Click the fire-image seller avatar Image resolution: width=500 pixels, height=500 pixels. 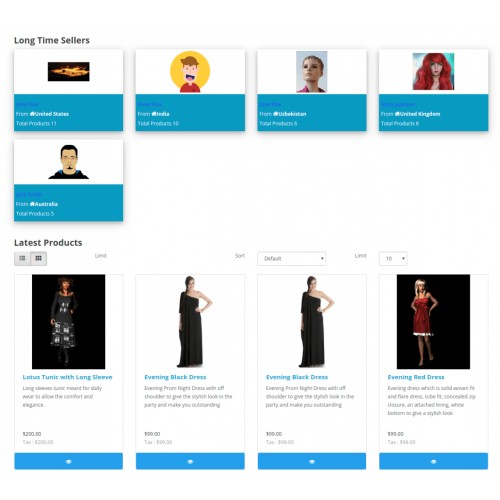point(68,71)
